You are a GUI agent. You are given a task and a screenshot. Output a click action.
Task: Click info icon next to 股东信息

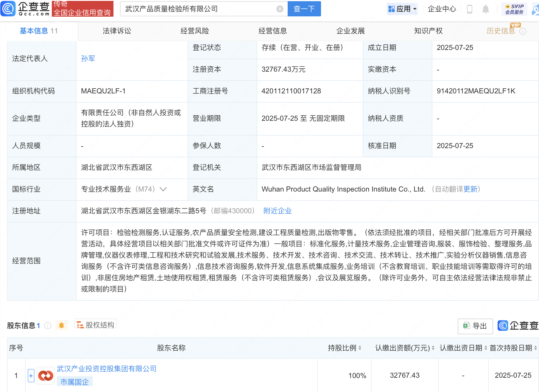click(48, 326)
